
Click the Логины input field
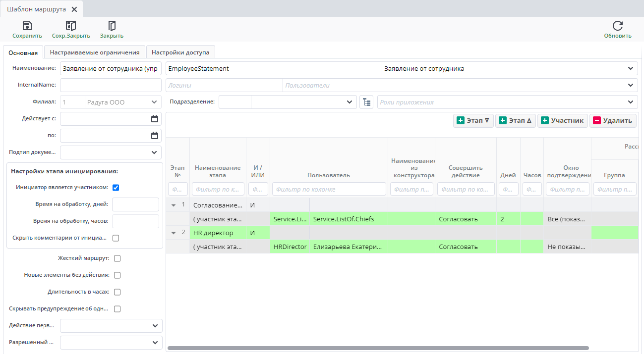224,86
